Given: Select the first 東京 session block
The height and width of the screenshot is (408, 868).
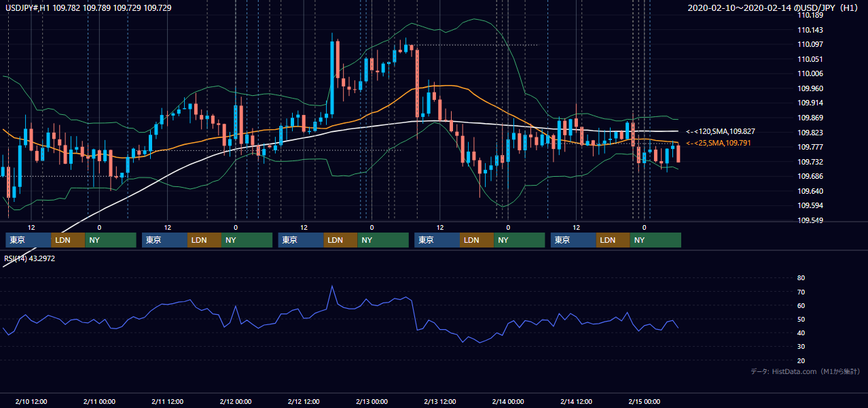Looking at the screenshot, I should point(29,240).
